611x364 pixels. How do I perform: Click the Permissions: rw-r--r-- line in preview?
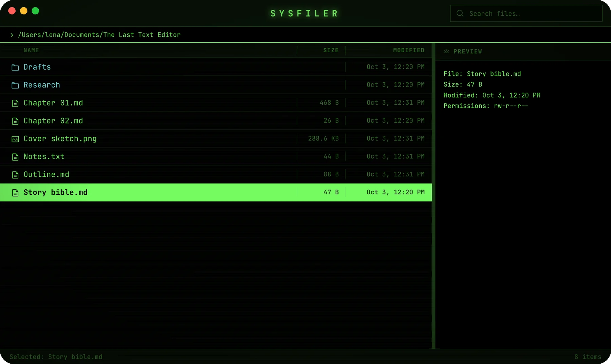click(x=486, y=106)
